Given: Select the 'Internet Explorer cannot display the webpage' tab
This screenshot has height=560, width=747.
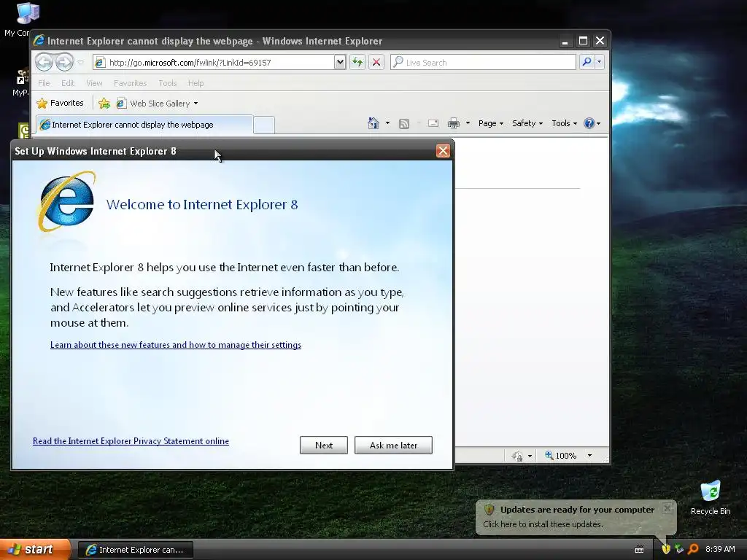Looking at the screenshot, I should click(x=145, y=125).
